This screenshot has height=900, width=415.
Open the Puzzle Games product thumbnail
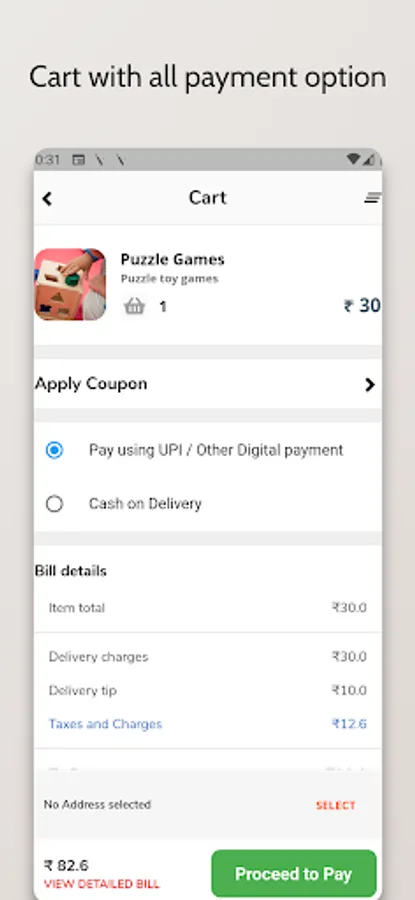(70, 284)
